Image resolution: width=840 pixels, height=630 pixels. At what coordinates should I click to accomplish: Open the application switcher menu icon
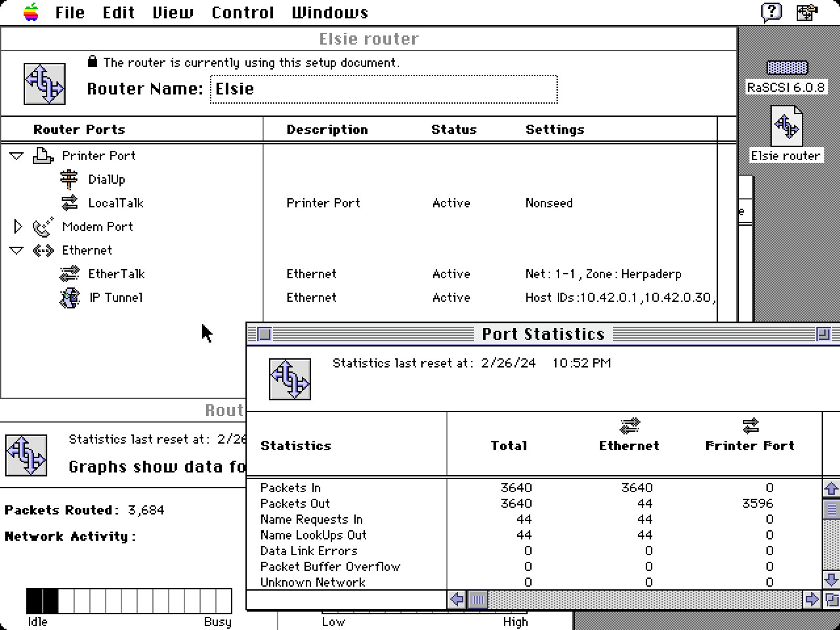(807, 12)
